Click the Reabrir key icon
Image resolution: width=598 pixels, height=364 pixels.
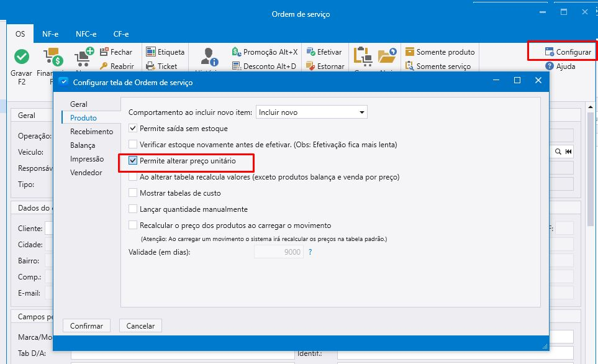104,66
